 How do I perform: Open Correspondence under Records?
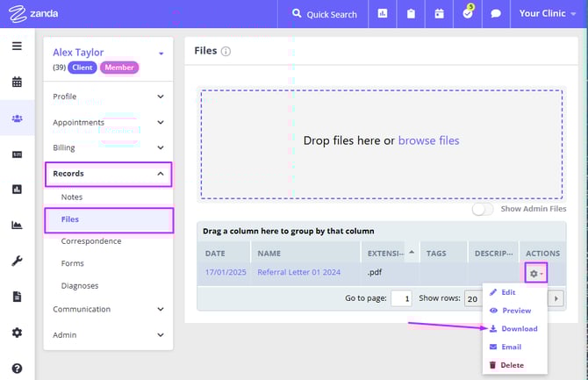[x=91, y=241]
